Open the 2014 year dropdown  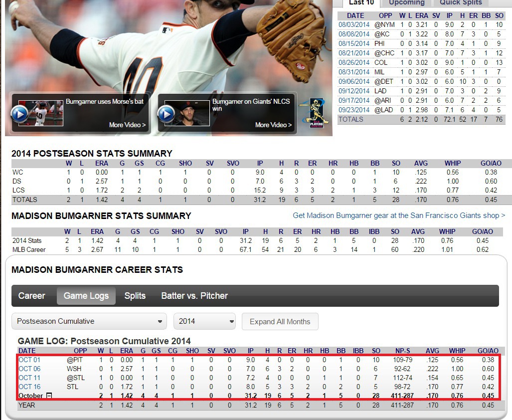click(205, 321)
